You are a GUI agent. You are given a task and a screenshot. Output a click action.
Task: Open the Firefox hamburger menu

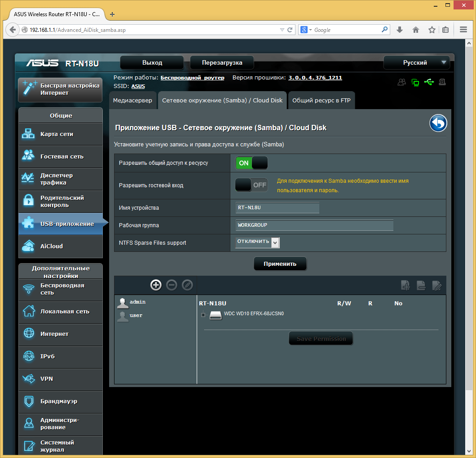point(463,30)
